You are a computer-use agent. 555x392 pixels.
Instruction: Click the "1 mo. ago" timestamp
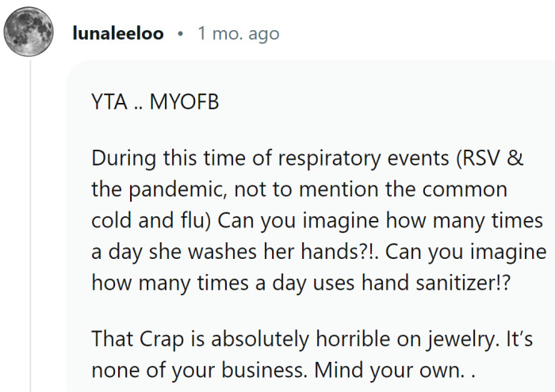click(238, 34)
